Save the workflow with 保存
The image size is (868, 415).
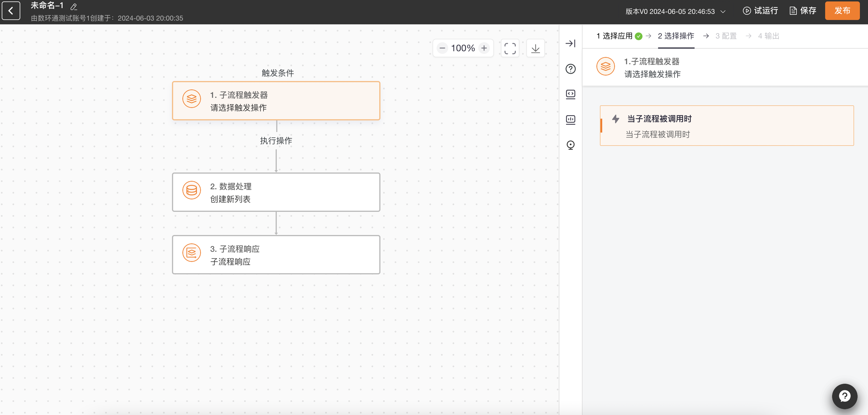[803, 11]
